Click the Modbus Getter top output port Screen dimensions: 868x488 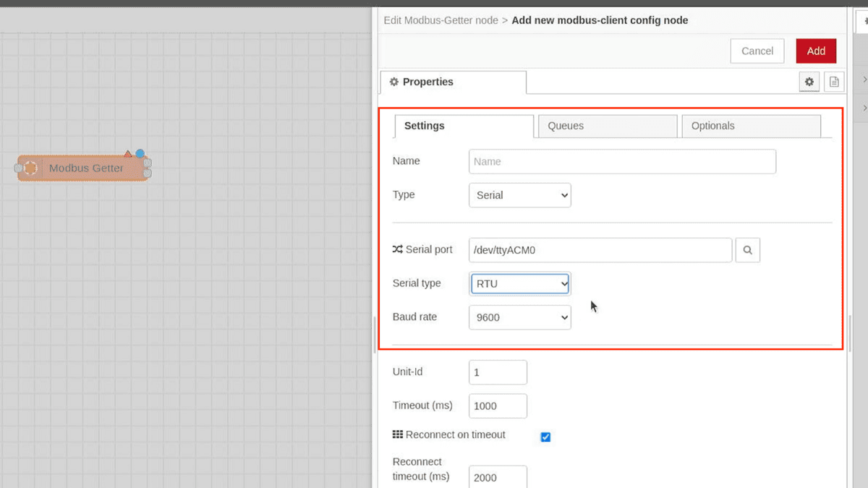(x=148, y=163)
